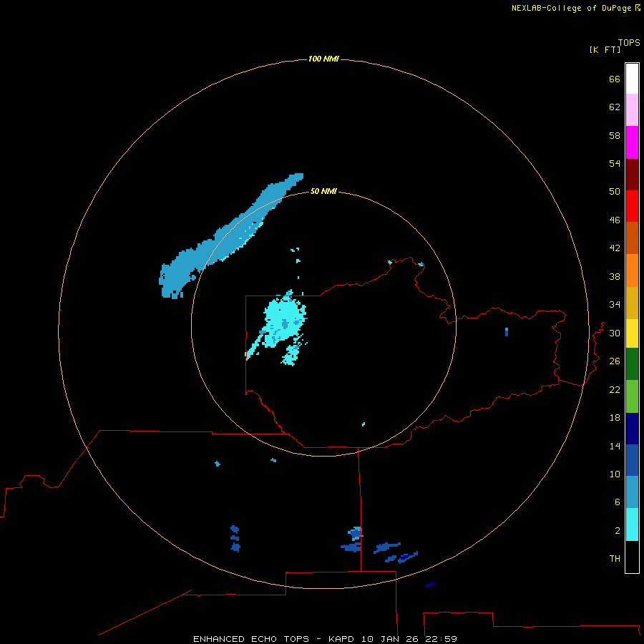Click the "18" legend value
Viewport: 644px width, 644px height.
coord(615,418)
